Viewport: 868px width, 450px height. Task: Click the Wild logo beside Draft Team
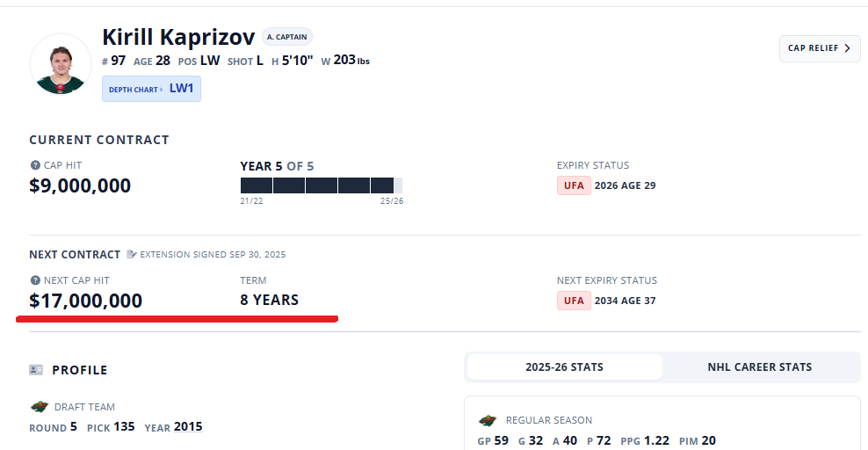[x=40, y=407]
